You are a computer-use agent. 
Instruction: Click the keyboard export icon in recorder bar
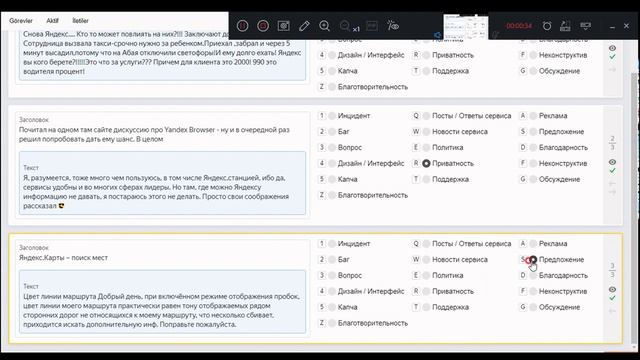(565, 26)
